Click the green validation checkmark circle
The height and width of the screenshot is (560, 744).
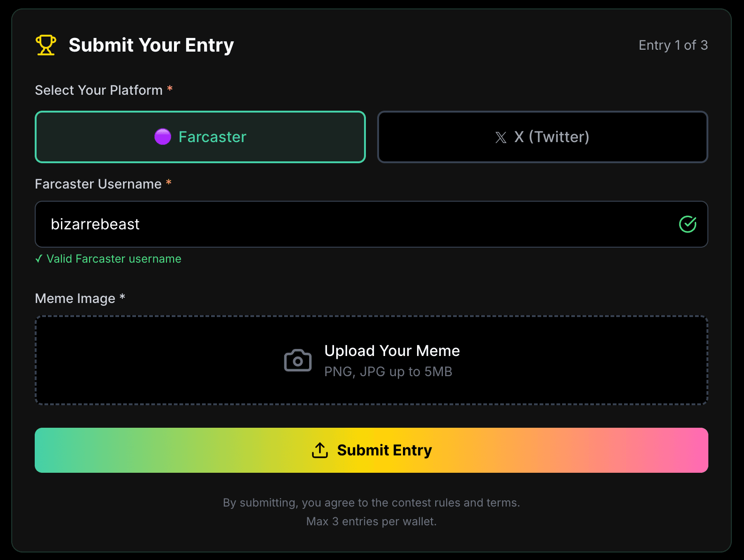click(x=688, y=224)
